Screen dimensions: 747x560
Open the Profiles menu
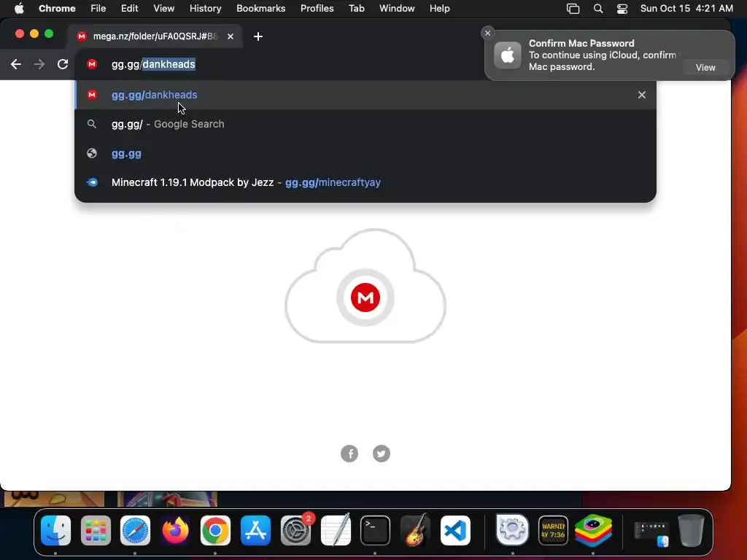click(317, 9)
